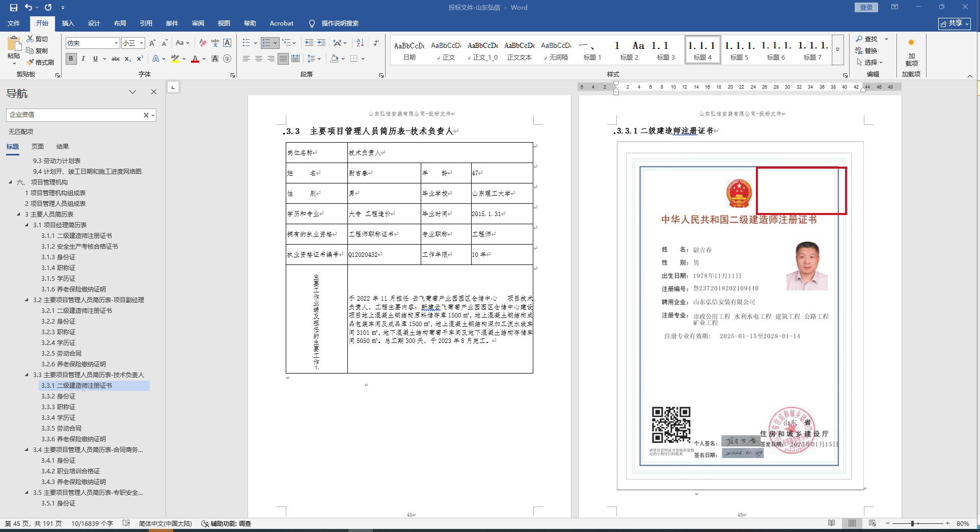Screen dimensions: 980x532
Task: Toggle character border button
Action: [x=227, y=43]
